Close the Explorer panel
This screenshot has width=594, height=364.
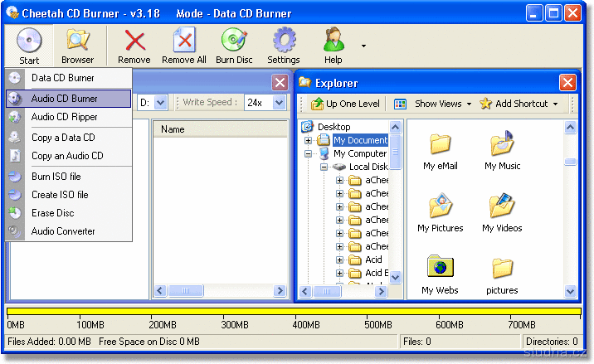pyautogui.click(x=567, y=82)
